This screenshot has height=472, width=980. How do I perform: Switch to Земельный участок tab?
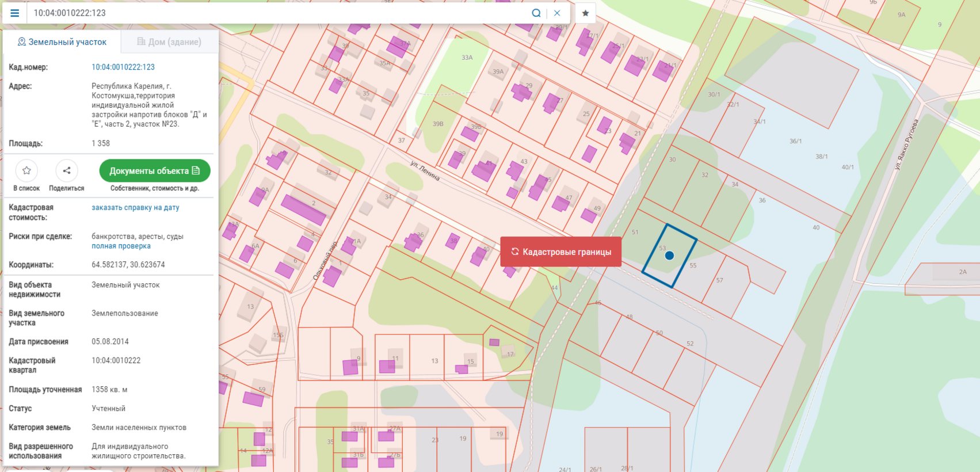(62, 42)
